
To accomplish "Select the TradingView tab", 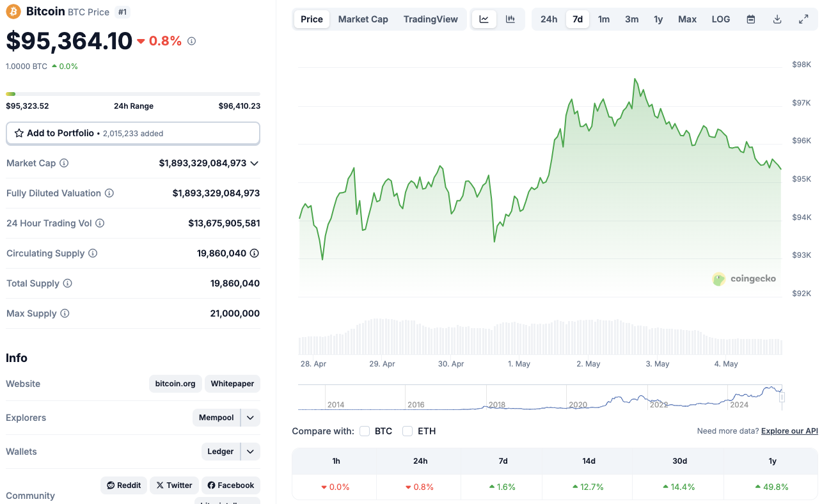I will (431, 19).
